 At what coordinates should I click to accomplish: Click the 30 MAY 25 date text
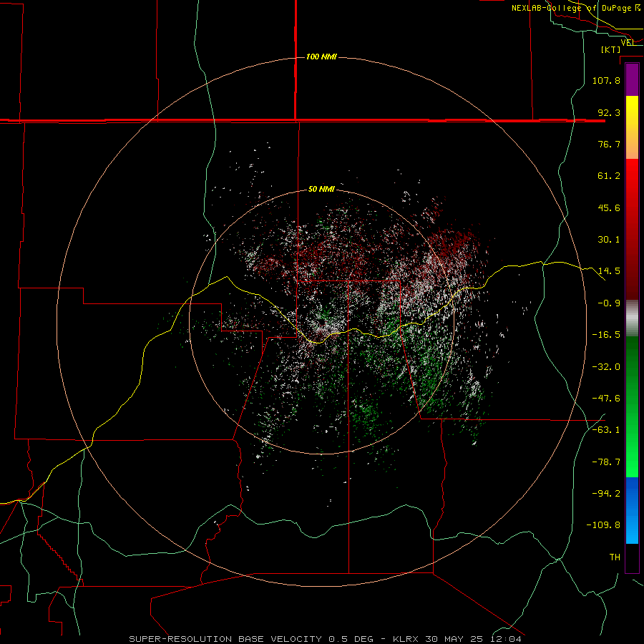tap(454, 639)
